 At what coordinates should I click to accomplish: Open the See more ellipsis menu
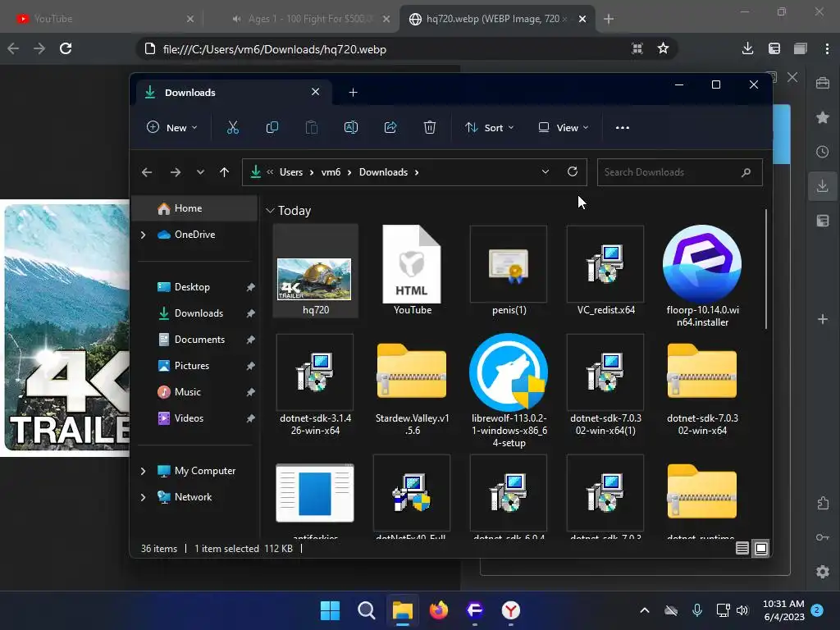623,127
